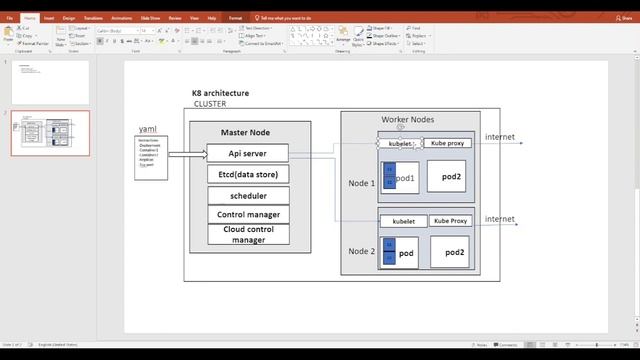
Task: Switch to the Format tab
Action: pos(235,18)
